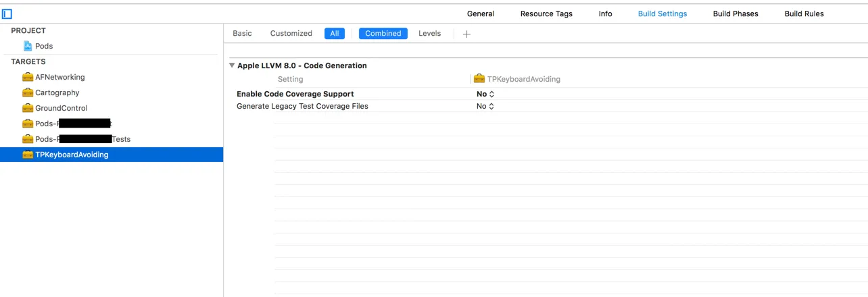
Task: Select the Combined view button
Action: coord(383,34)
